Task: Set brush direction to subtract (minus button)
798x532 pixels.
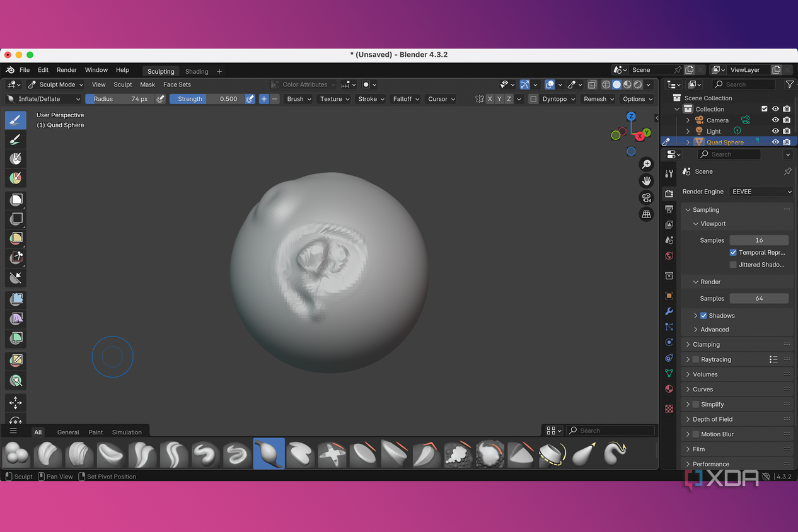Action: [275, 99]
